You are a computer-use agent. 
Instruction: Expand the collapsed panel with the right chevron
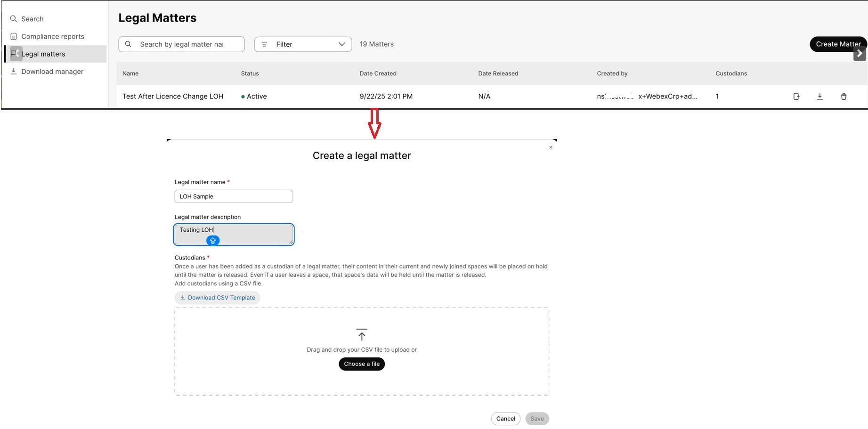coord(860,53)
